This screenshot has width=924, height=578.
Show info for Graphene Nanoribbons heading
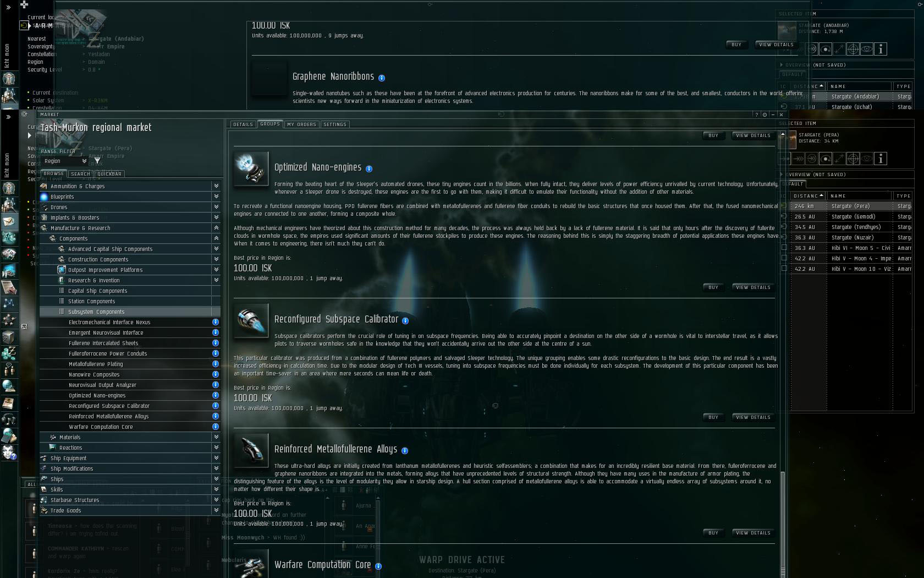point(382,78)
